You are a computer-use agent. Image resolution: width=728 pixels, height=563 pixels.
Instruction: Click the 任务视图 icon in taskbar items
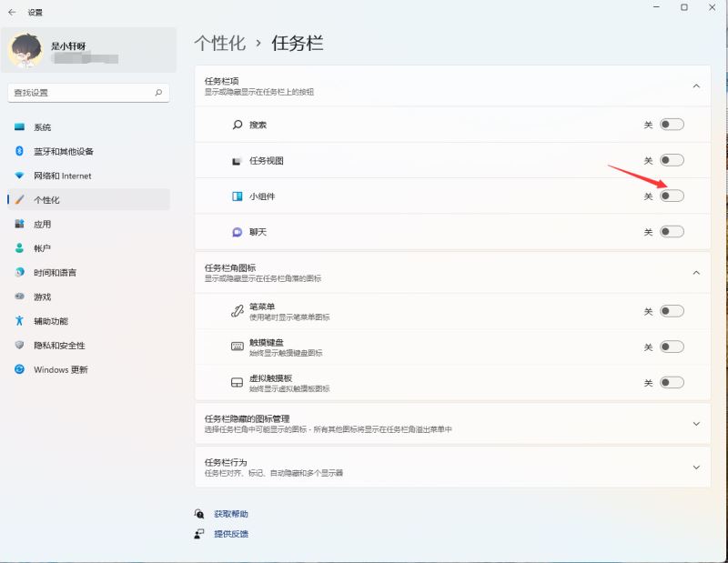(x=238, y=161)
